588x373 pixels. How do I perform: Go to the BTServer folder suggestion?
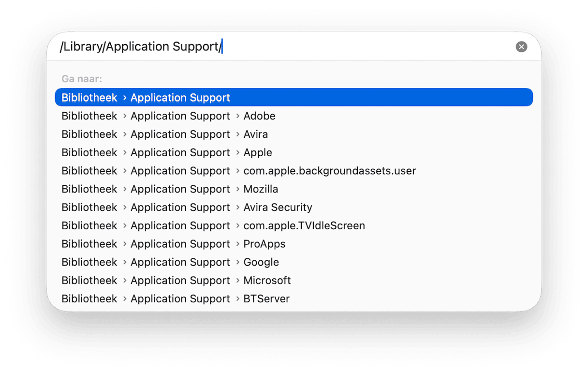pyautogui.click(x=294, y=299)
